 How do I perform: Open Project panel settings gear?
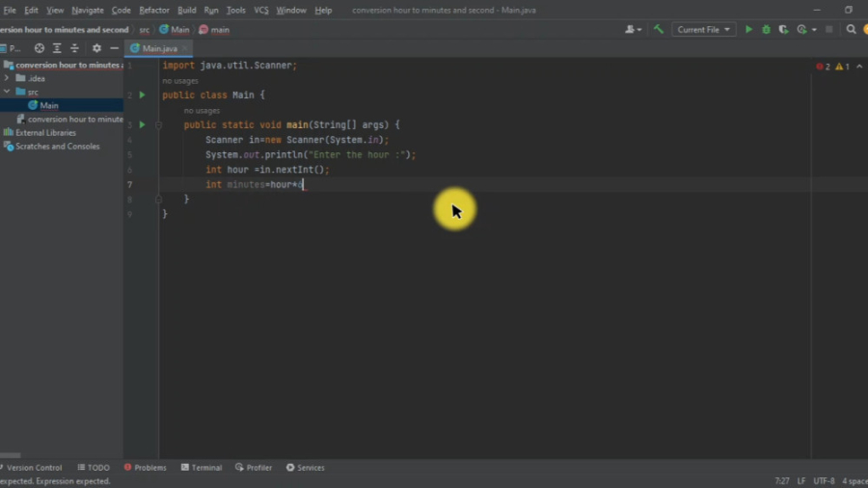pos(96,48)
